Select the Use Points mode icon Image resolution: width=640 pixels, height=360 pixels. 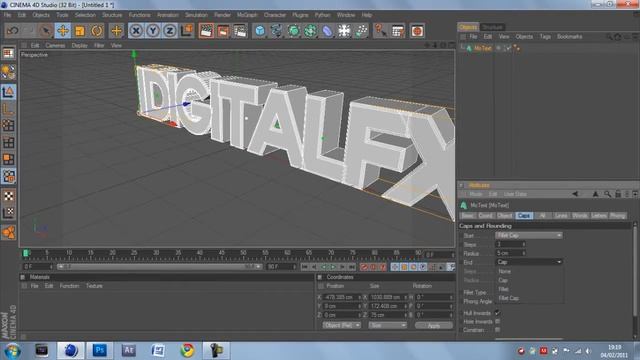tap(8, 125)
